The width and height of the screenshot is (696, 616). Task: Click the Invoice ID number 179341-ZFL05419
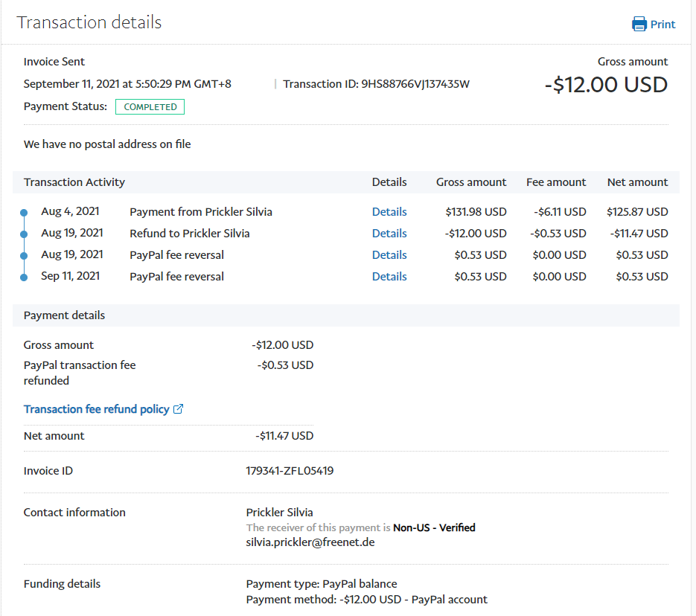click(x=290, y=471)
